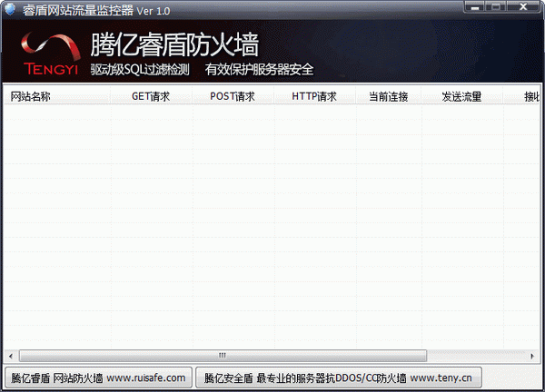545x392 pixels.
Task: Click the HTTP请求 column header
Action: (x=314, y=96)
